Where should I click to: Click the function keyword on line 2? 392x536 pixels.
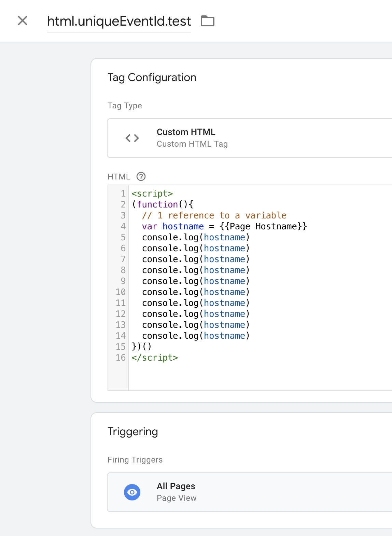tap(157, 204)
